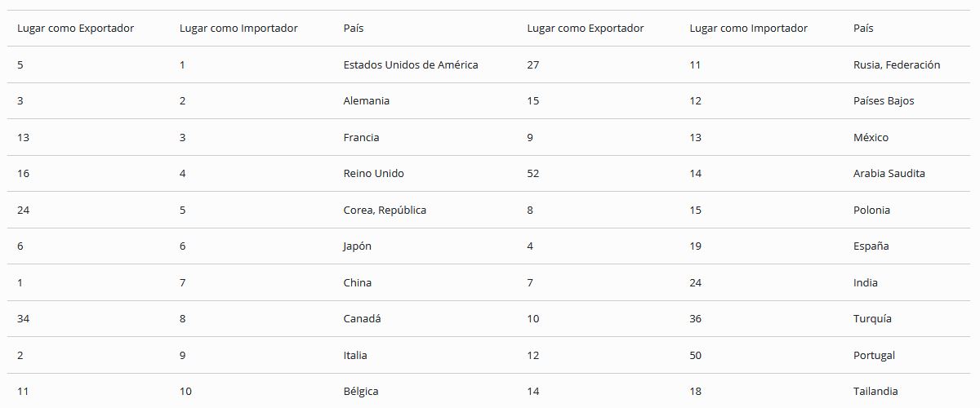Screen dimensions: 980x408
Task: Select the Reino Unido row entry
Action: click(373, 173)
